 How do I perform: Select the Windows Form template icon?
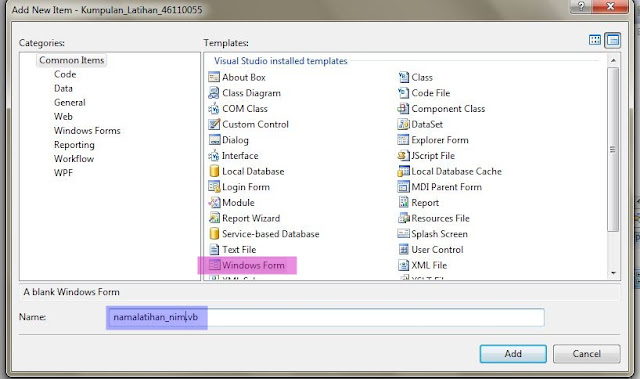pos(214,265)
